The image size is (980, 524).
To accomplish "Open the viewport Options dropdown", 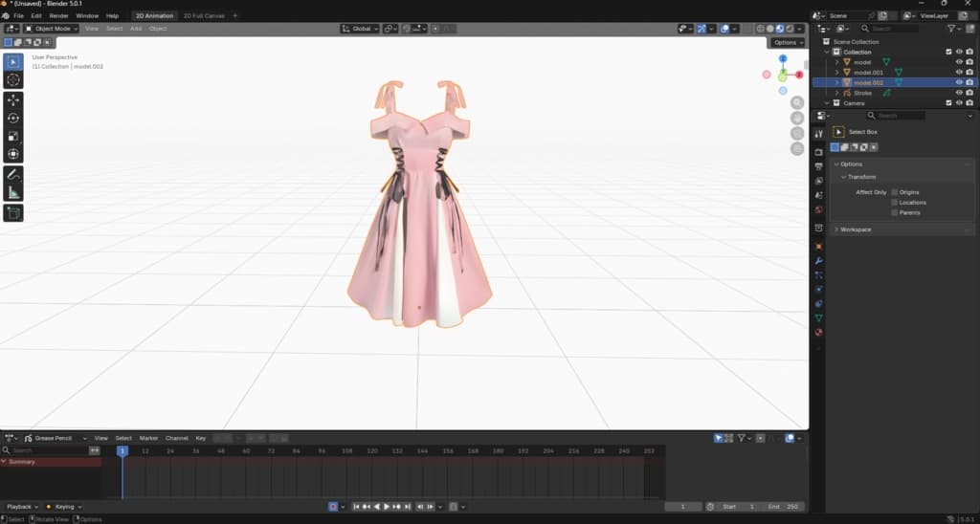I will 788,42.
